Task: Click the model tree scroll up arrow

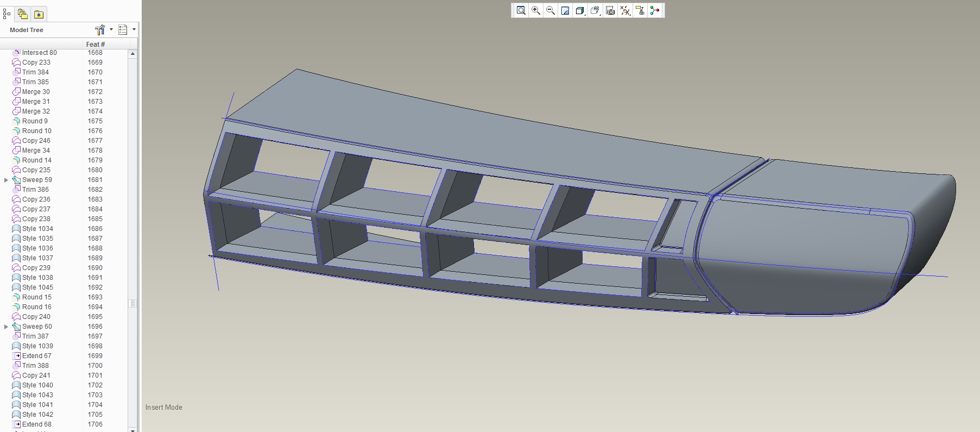Action: click(132, 53)
